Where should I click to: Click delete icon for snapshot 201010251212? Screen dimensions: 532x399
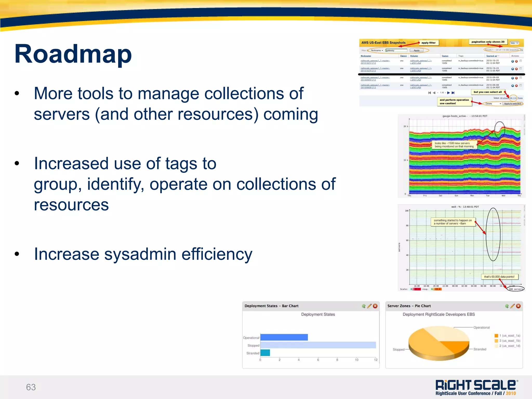(x=516, y=61)
